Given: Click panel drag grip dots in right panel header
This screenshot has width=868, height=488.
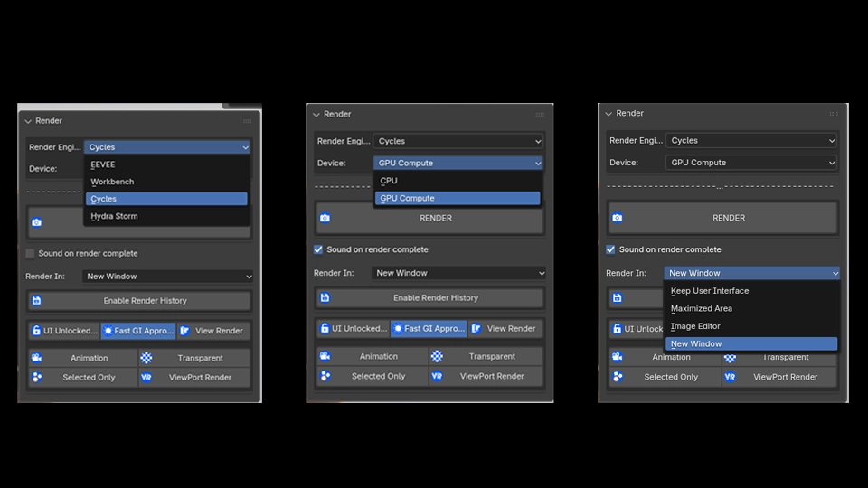Looking at the screenshot, I should pyautogui.click(x=833, y=114).
